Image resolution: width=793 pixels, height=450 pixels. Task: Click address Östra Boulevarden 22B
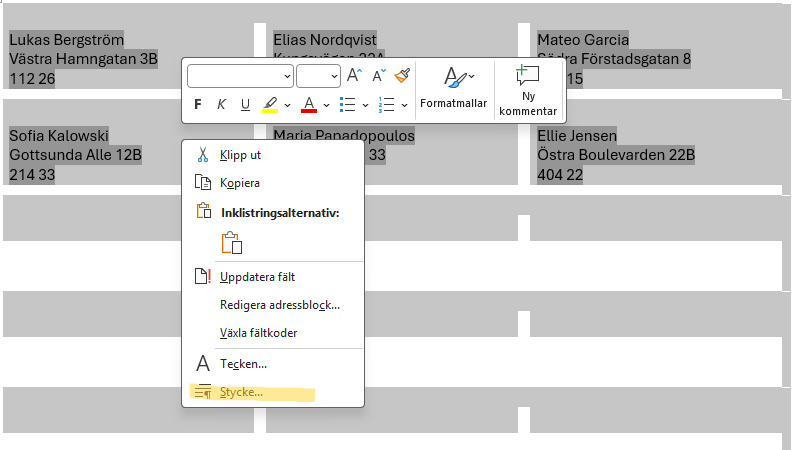coord(616,155)
